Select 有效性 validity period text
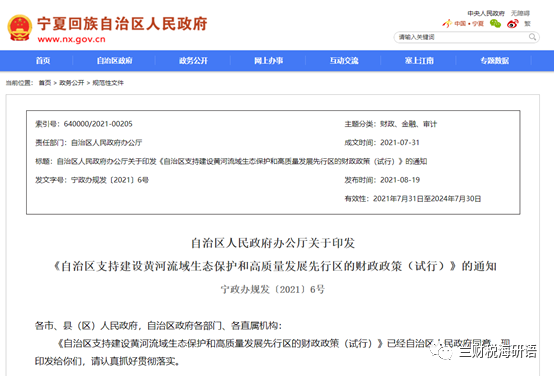The width and height of the screenshot is (554, 376). tap(413, 199)
